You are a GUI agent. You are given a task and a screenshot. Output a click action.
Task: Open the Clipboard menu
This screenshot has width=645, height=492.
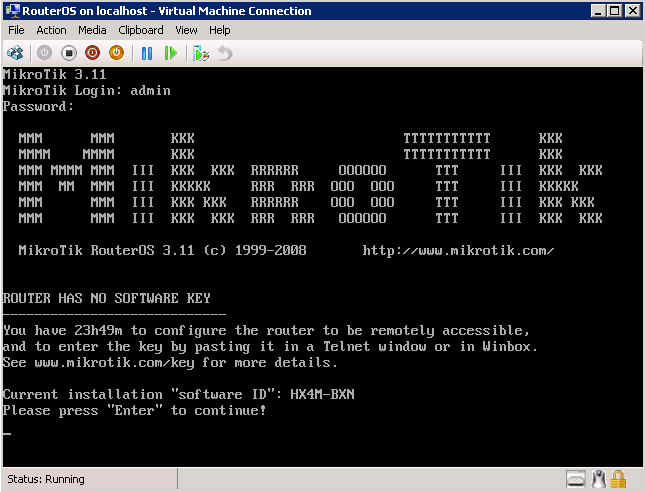point(141,30)
